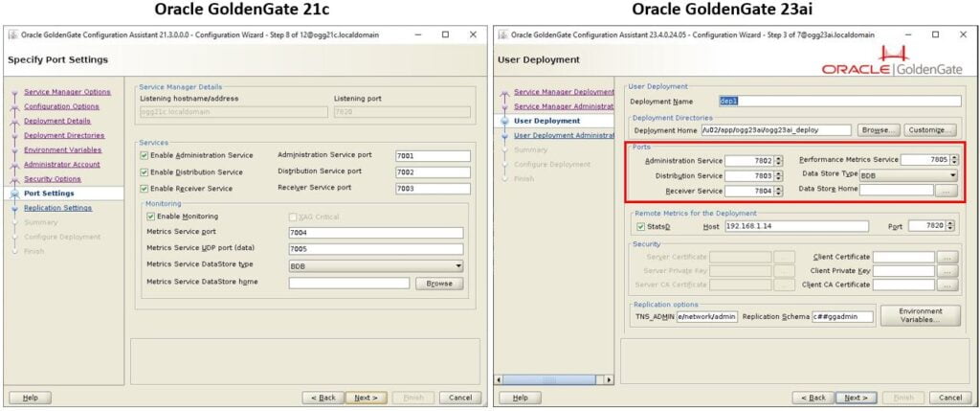Click Browse next to Deployment Home
Viewport: 980px width, 411px height.
tap(878, 130)
